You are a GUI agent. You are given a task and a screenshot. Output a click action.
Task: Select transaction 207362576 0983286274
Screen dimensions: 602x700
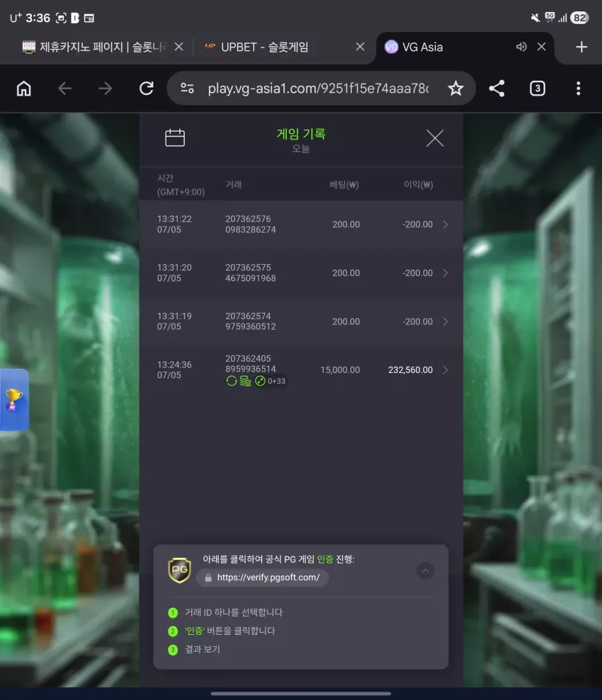(250, 224)
